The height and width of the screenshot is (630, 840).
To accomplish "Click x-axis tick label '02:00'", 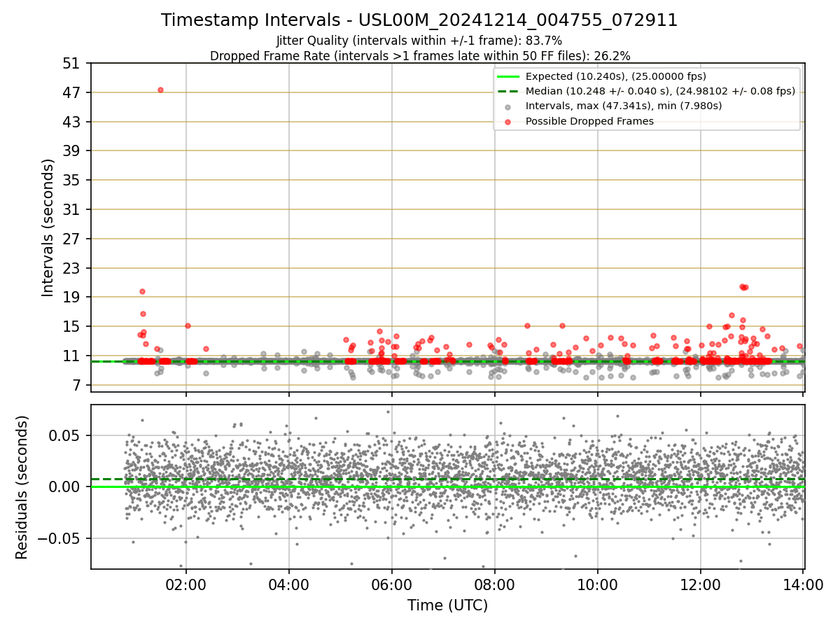I will (x=186, y=585).
